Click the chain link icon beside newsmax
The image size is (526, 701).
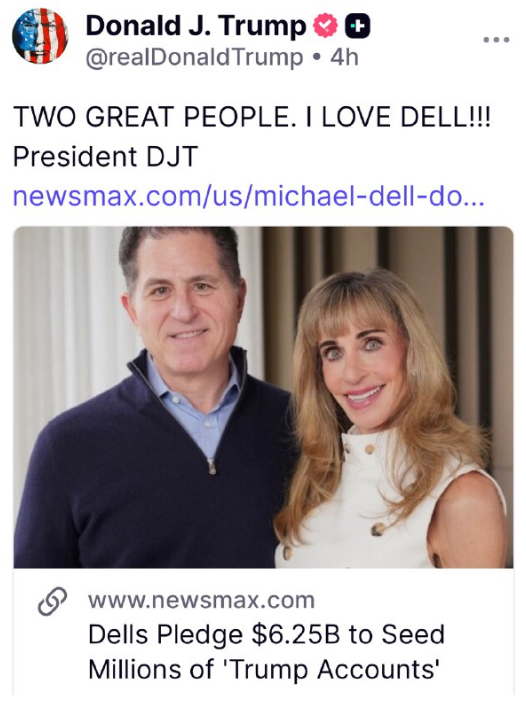coord(52,601)
